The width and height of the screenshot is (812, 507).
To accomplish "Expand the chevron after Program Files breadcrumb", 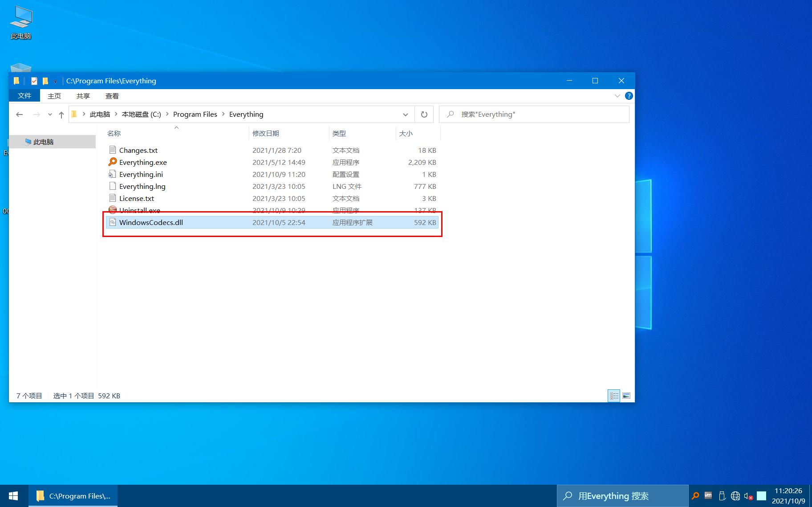I will pyautogui.click(x=223, y=114).
